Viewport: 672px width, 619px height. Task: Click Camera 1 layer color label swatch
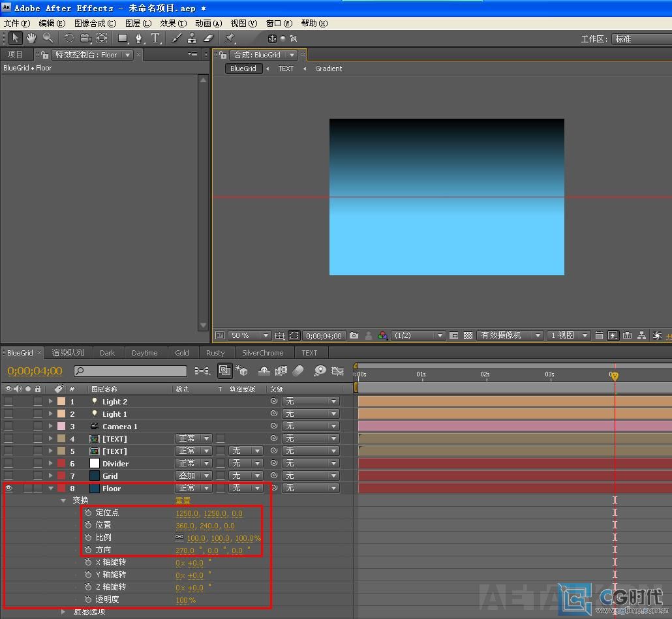click(x=61, y=426)
